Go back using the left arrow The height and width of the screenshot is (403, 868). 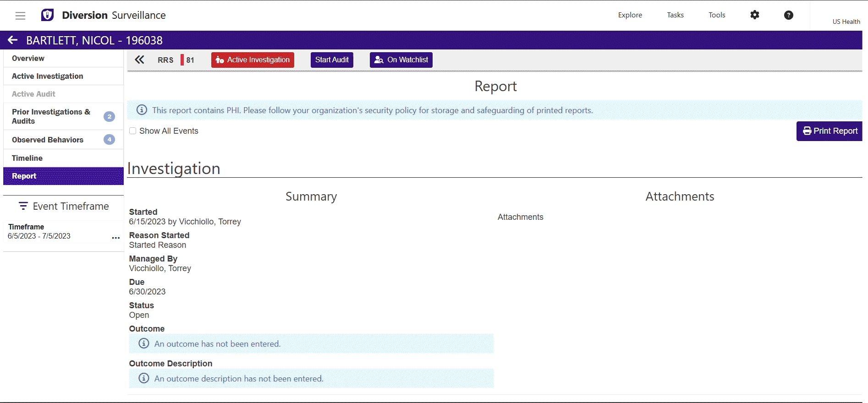coord(12,40)
